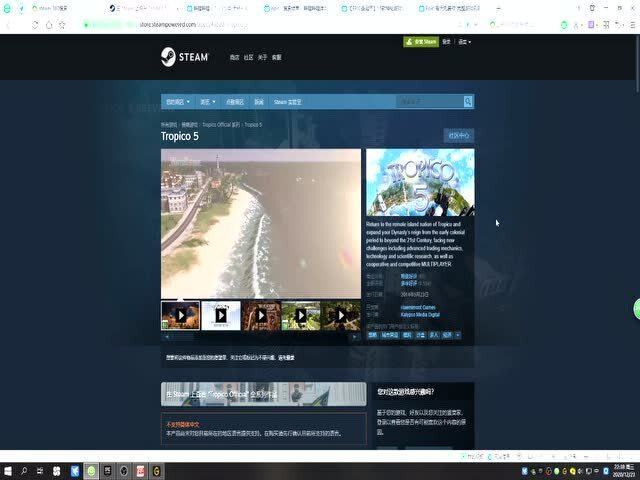Click the Task View icon on the taskbar
This screenshot has height=480, width=640.
point(40,471)
